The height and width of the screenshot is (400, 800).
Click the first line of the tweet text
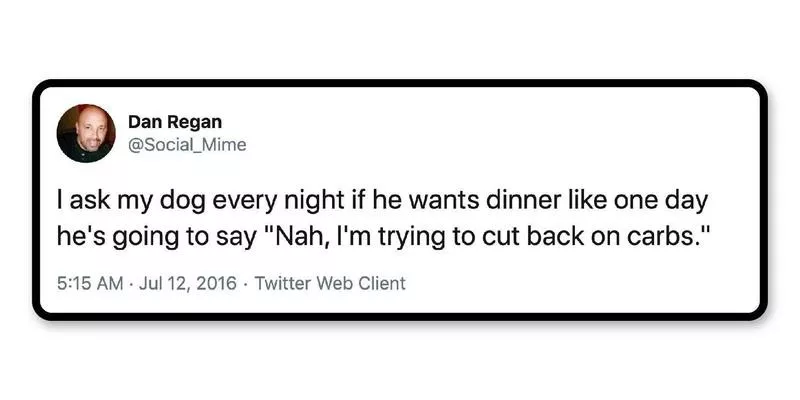coord(382,202)
